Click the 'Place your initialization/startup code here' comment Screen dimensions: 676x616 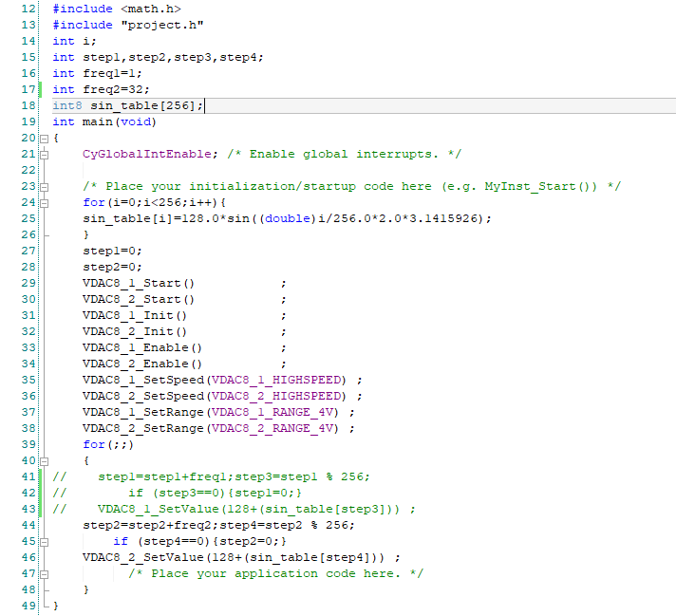(269, 187)
